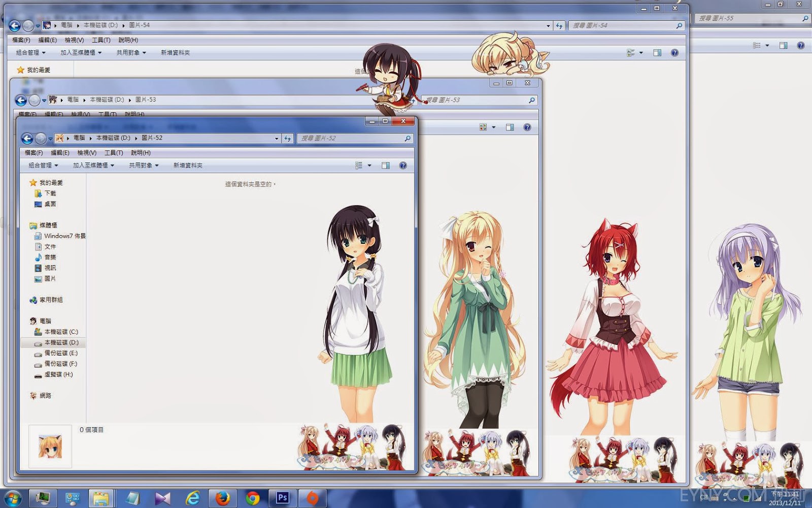This screenshot has height=508, width=812.
Task: Click Back arrow in 圖片-54 window
Action: (x=15, y=25)
